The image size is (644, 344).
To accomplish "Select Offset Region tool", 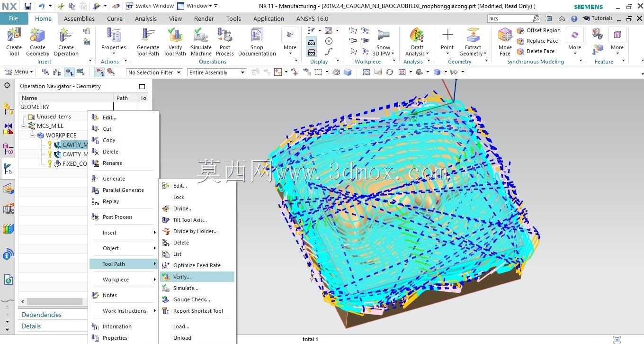I will [538, 30].
